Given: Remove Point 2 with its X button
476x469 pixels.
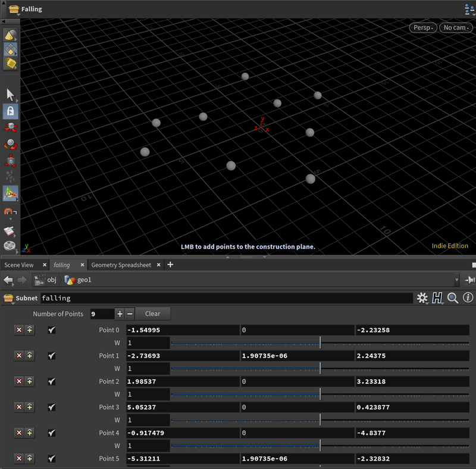Looking at the screenshot, I should coord(19,382).
